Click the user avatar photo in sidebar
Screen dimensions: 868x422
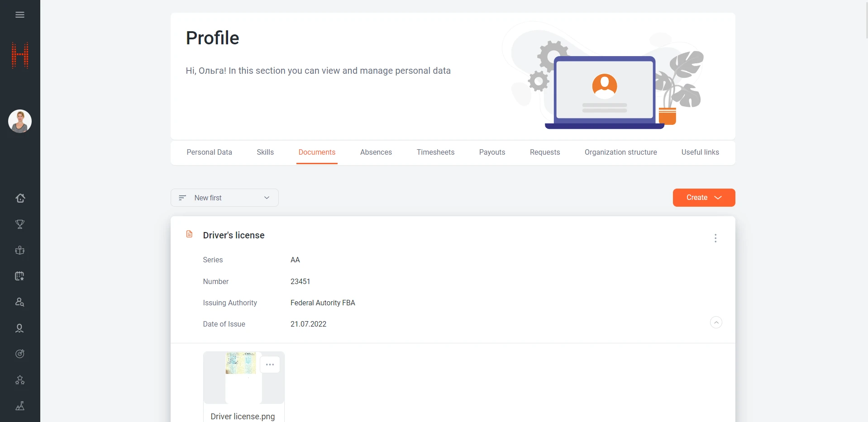(20, 121)
